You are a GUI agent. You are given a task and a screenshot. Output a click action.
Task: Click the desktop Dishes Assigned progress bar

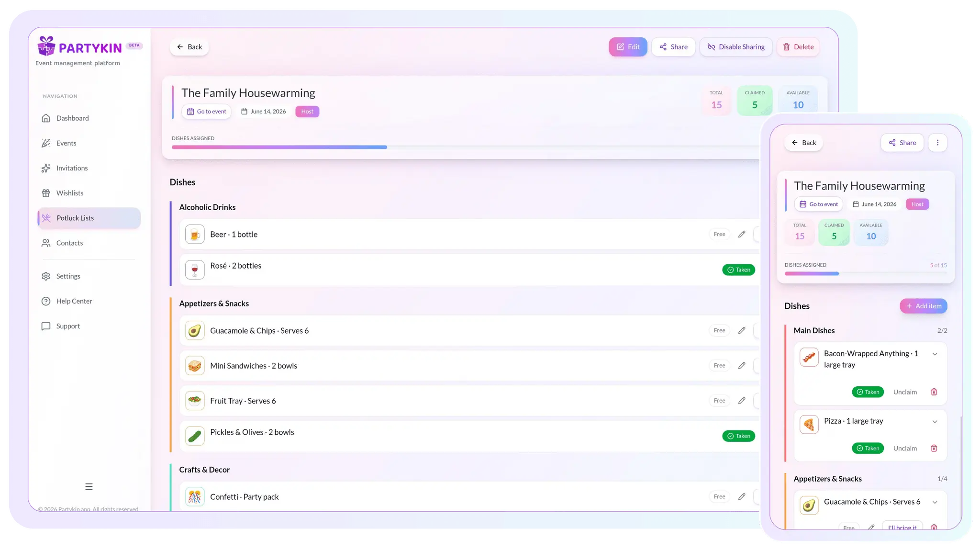(x=464, y=147)
